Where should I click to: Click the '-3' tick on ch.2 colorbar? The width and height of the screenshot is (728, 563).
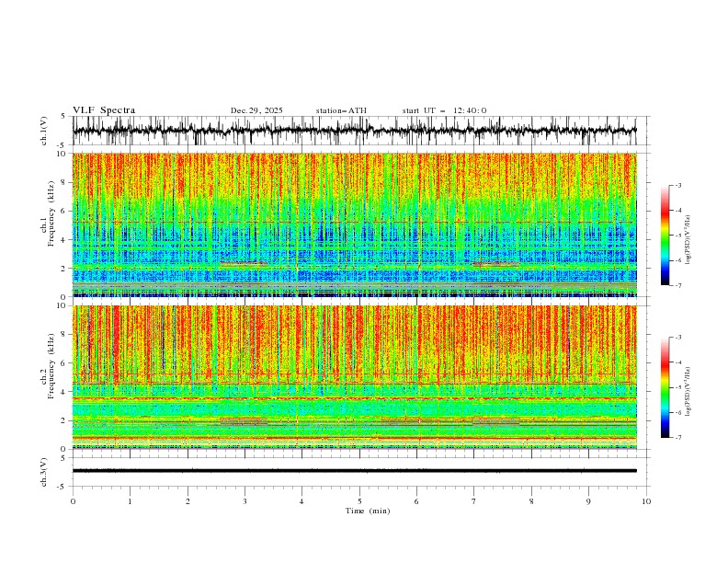coord(677,338)
